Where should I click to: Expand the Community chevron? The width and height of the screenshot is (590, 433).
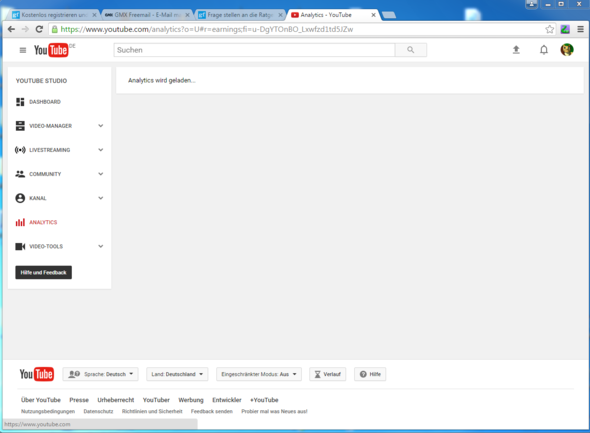100,174
